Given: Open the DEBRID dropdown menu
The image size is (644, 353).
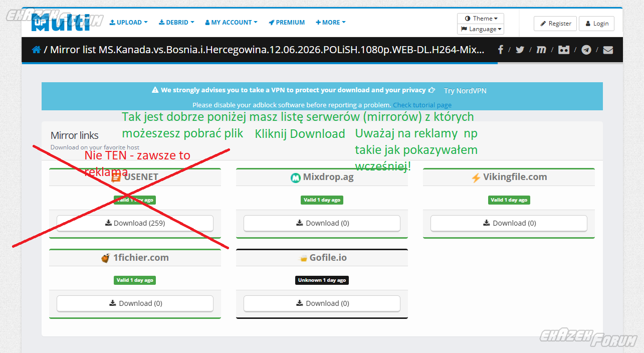Looking at the screenshot, I should pyautogui.click(x=177, y=22).
